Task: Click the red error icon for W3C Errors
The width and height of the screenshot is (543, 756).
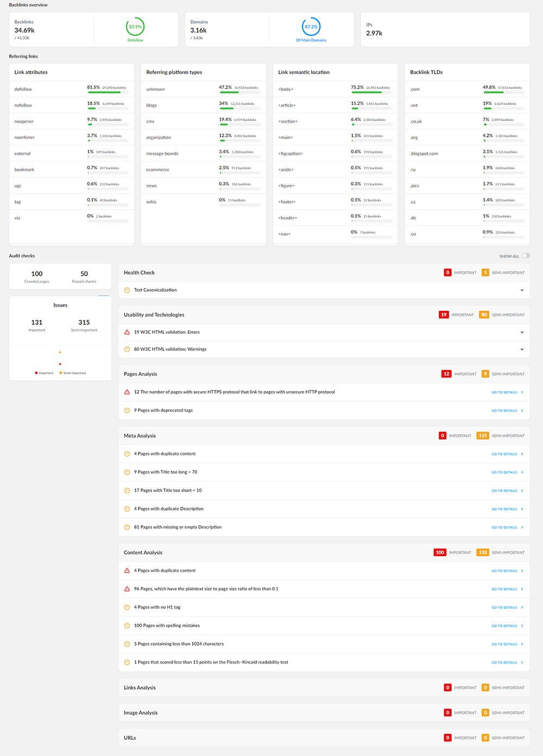Action: click(x=127, y=332)
